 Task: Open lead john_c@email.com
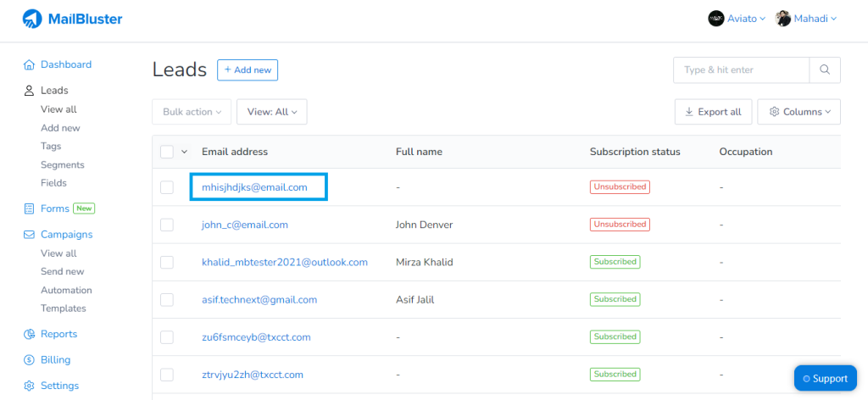point(245,225)
